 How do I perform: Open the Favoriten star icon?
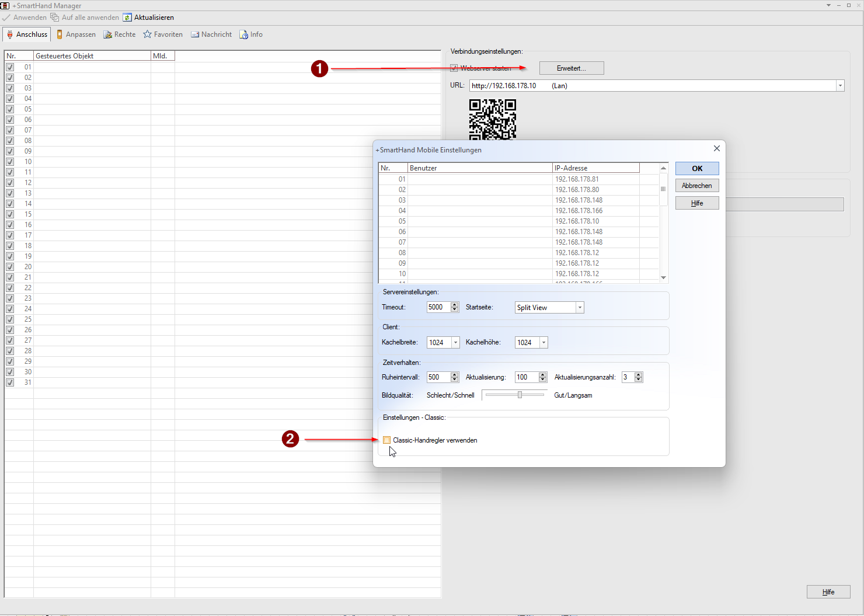pos(148,34)
